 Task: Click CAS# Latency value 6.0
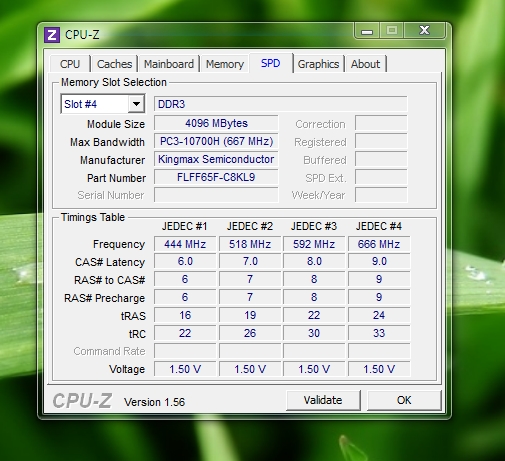click(x=185, y=261)
